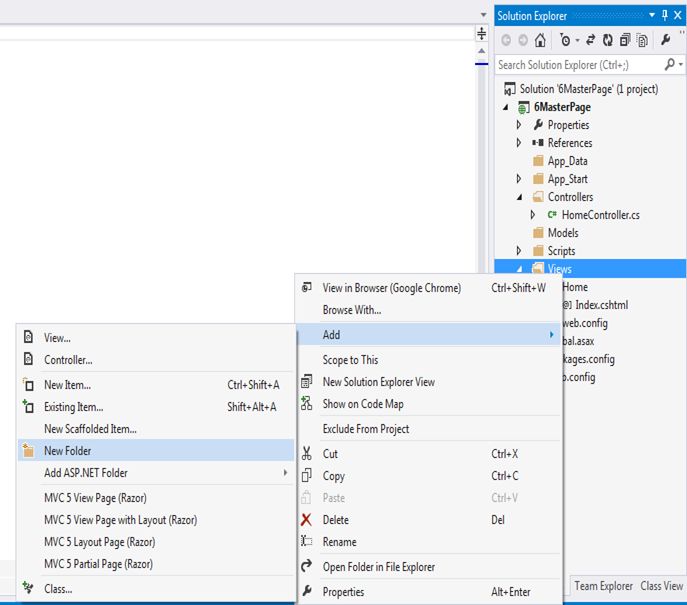Click the search magnifier in Solution Explorer
Screen dimensions: 687x605
point(669,64)
